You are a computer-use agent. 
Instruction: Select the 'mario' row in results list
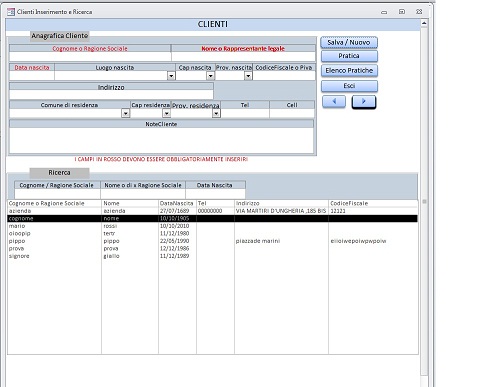(x=213, y=226)
